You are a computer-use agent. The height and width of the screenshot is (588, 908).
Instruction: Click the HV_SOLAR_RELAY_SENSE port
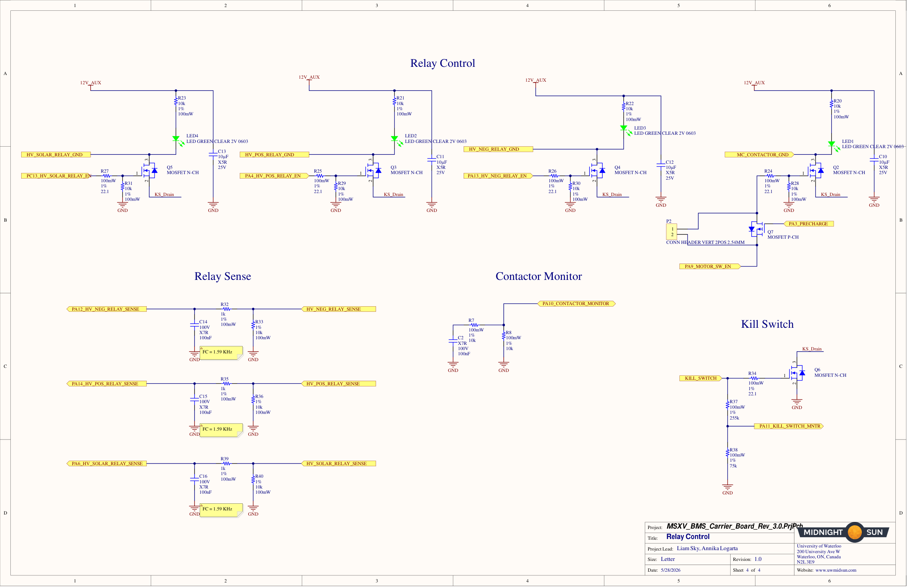(x=339, y=464)
